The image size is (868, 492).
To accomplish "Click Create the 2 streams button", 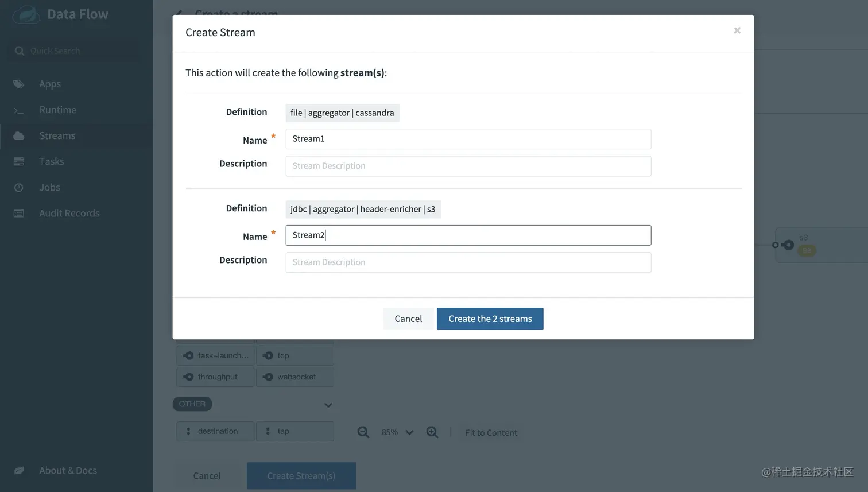I will coord(490,319).
